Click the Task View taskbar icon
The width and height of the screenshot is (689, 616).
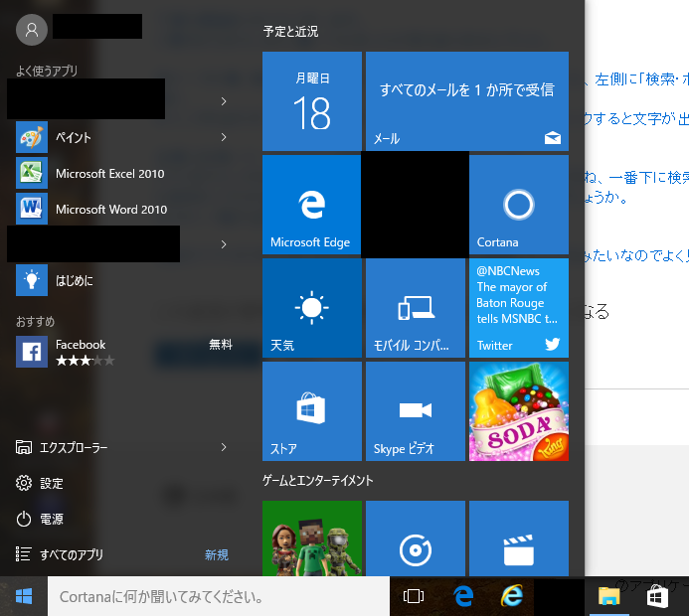click(x=414, y=596)
